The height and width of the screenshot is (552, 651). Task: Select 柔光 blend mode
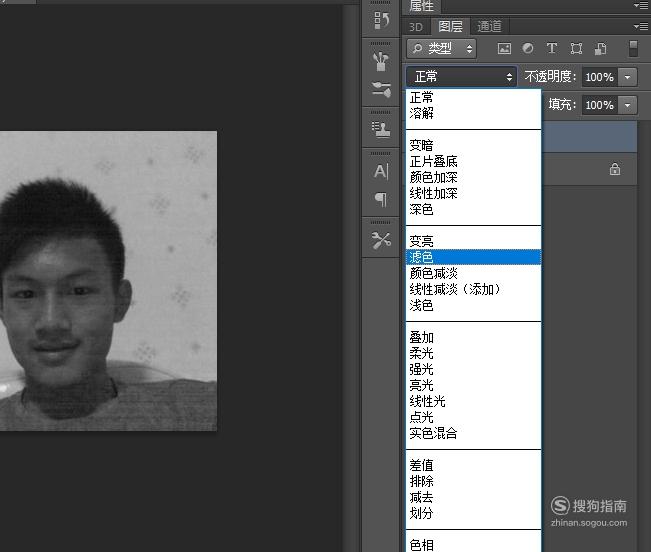tap(473, 353)
